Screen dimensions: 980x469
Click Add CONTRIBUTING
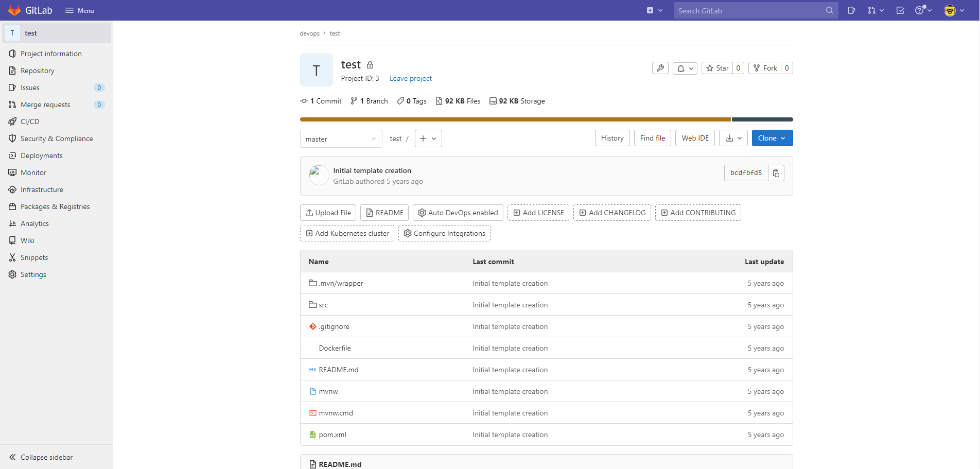click(698, 213)
